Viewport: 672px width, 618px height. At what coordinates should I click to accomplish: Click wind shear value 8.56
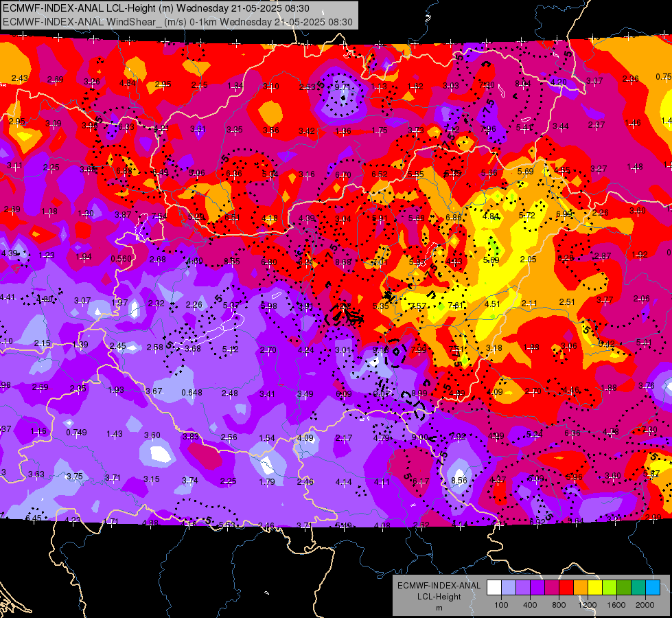tap(459, 481)
